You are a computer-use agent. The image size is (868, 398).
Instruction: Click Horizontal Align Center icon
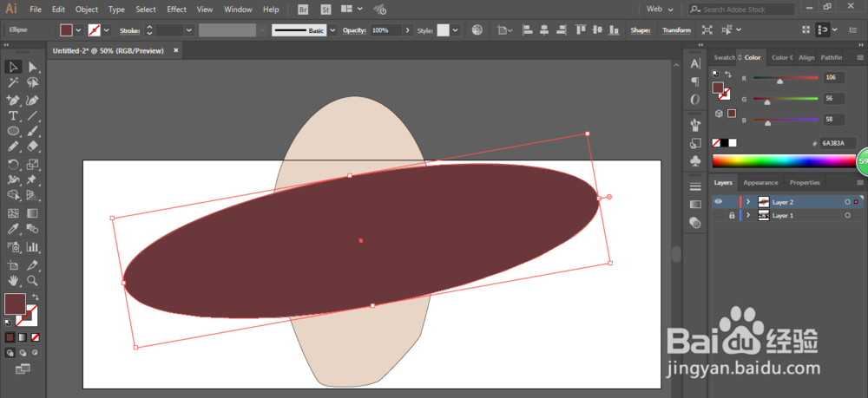(544, 30)
